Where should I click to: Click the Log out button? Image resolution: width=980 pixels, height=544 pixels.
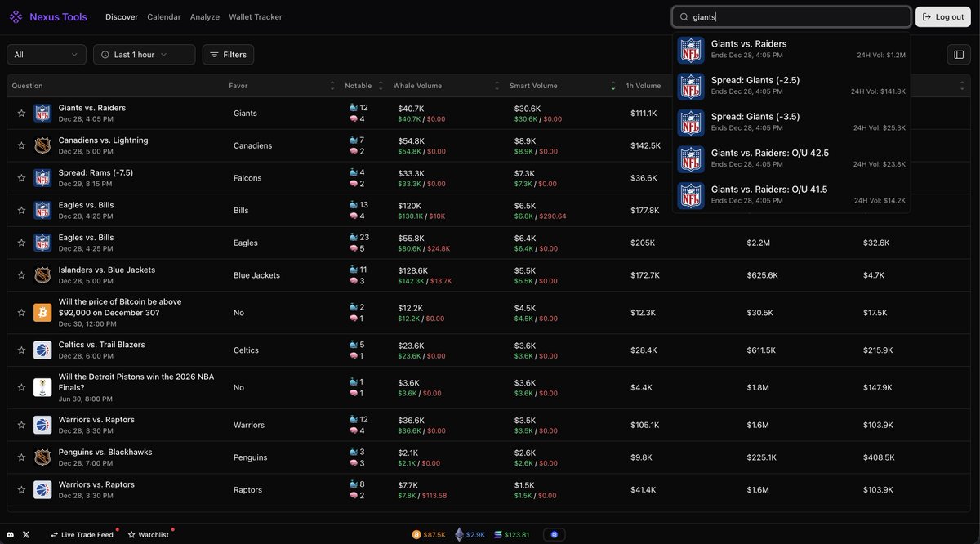click(943, 17)
